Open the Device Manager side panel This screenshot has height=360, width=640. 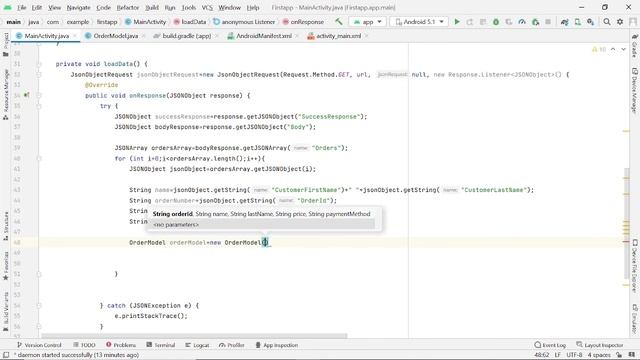pyautogui.click(x=634, y=90)
